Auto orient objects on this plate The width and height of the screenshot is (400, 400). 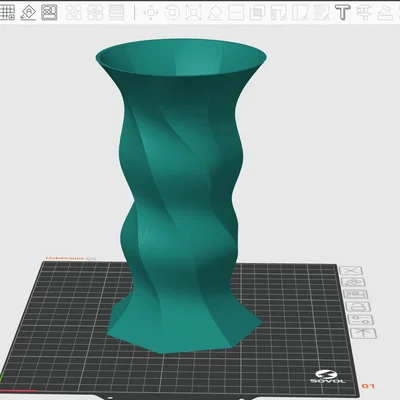(353, 282)
